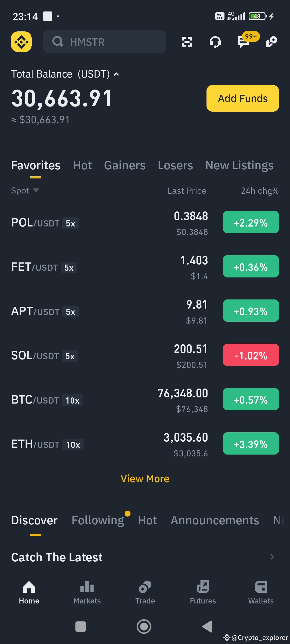Screen dimensions: 290x644
Task: Tap the rocket launch icon
Action: tap(271, 42)
